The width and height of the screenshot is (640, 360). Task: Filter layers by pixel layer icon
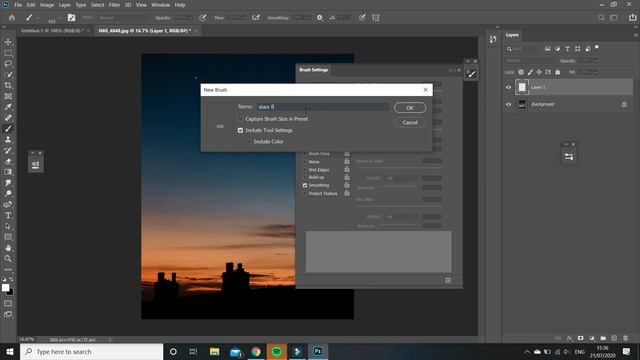coord(547,49)
